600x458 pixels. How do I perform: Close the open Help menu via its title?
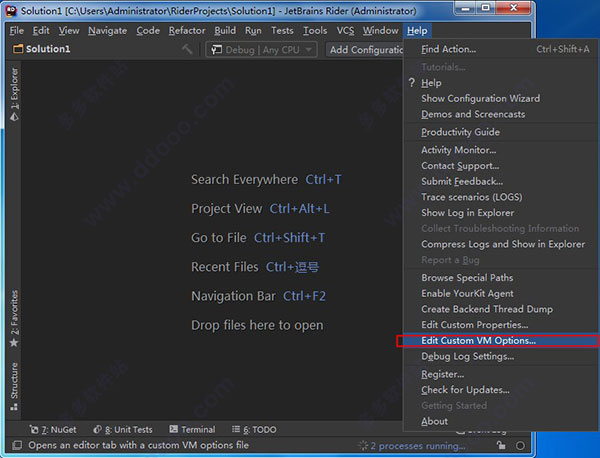[417, 31]
